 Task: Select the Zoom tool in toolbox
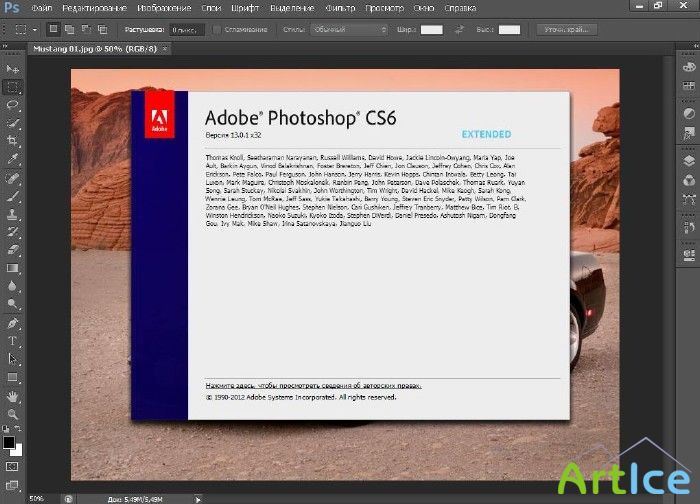click(x=12, y=414)
